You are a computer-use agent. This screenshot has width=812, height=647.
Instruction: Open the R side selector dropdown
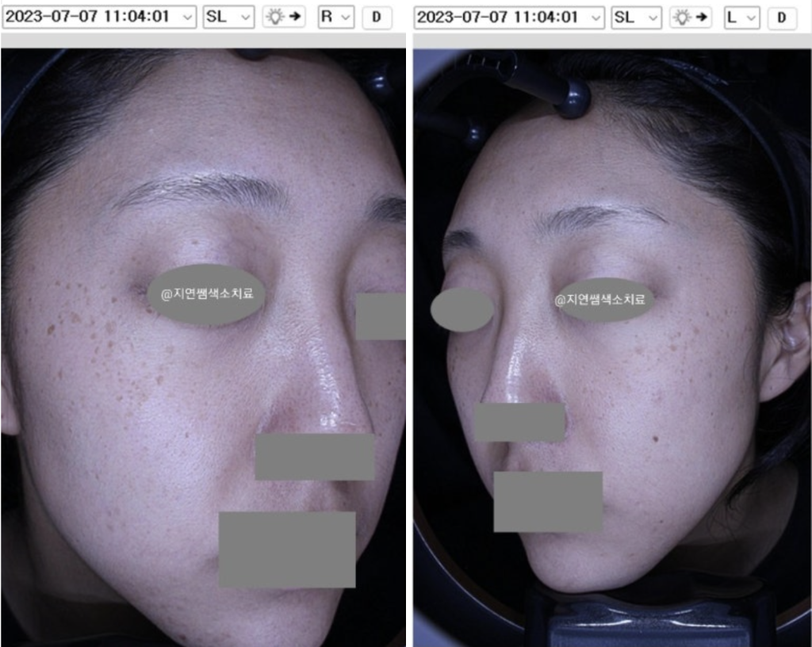coord(336,17)
